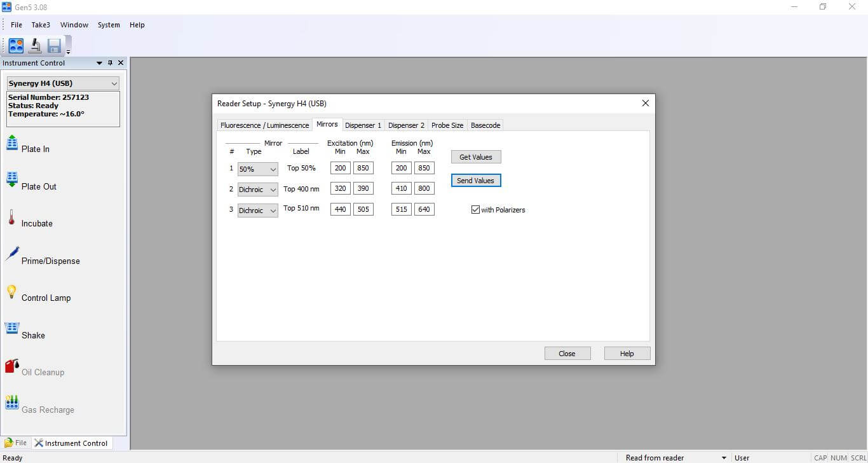Click the Plate In icon
The height and width of the screenshot is (463, 868).
(x=12, y=143)
